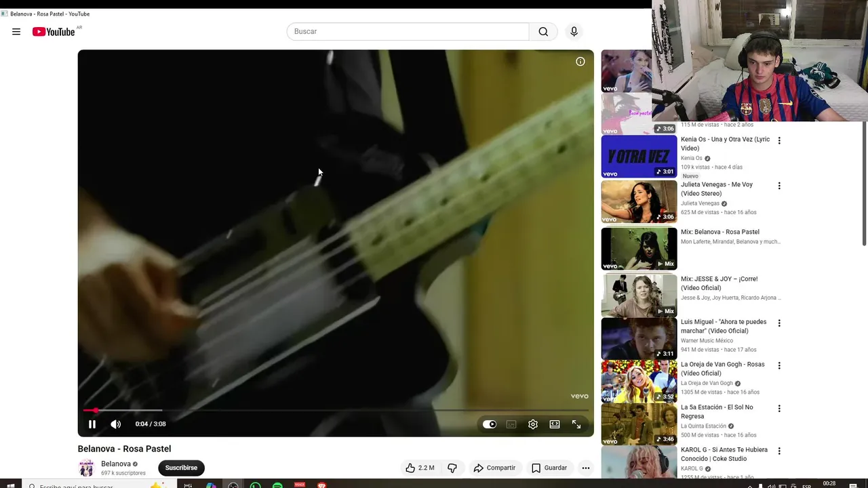Open the La 5a Estación thumbnail
868x488 pixels.
(639, 424)
